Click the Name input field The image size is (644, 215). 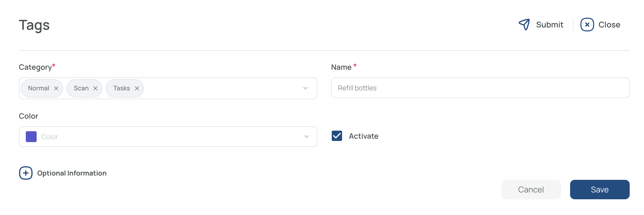pyautogui.click(x=480, y=88)
